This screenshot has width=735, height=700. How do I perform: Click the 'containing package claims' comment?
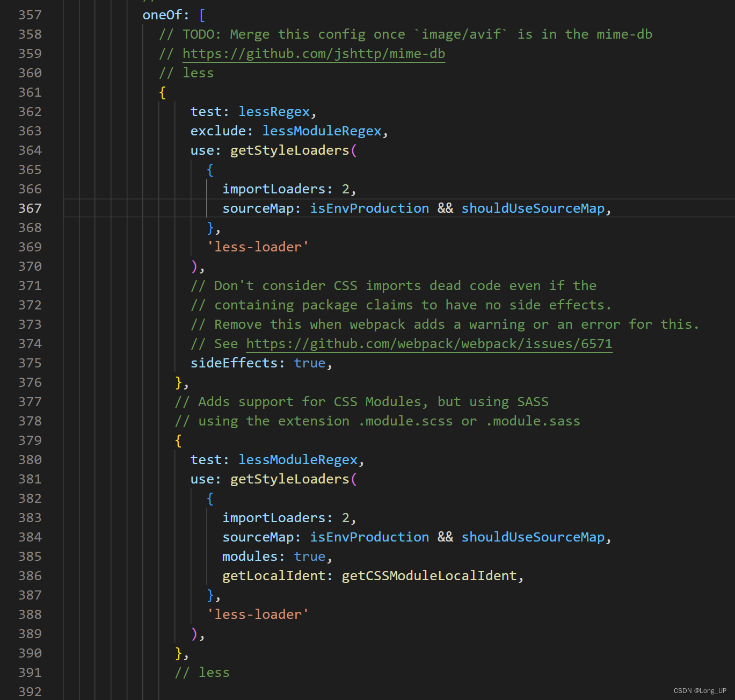401,305
